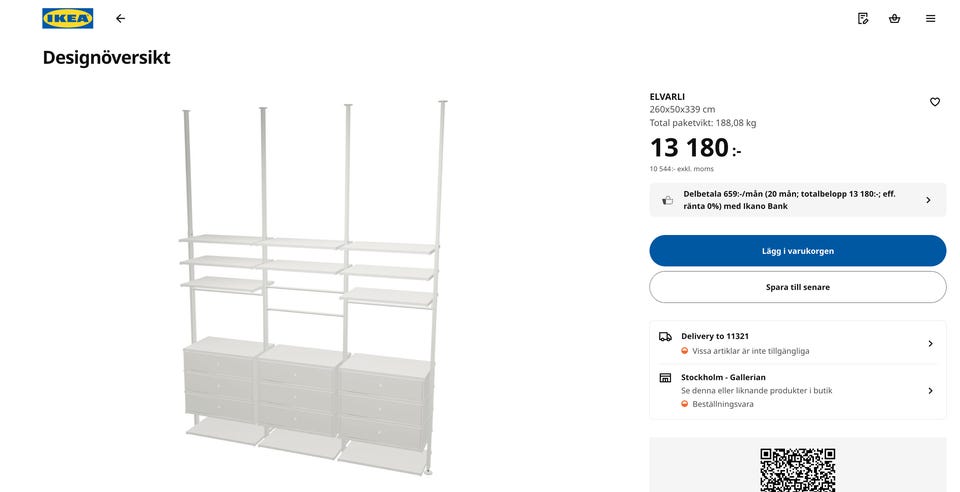Click the QR code
This screenshot has height=492, width=960.
797,469
